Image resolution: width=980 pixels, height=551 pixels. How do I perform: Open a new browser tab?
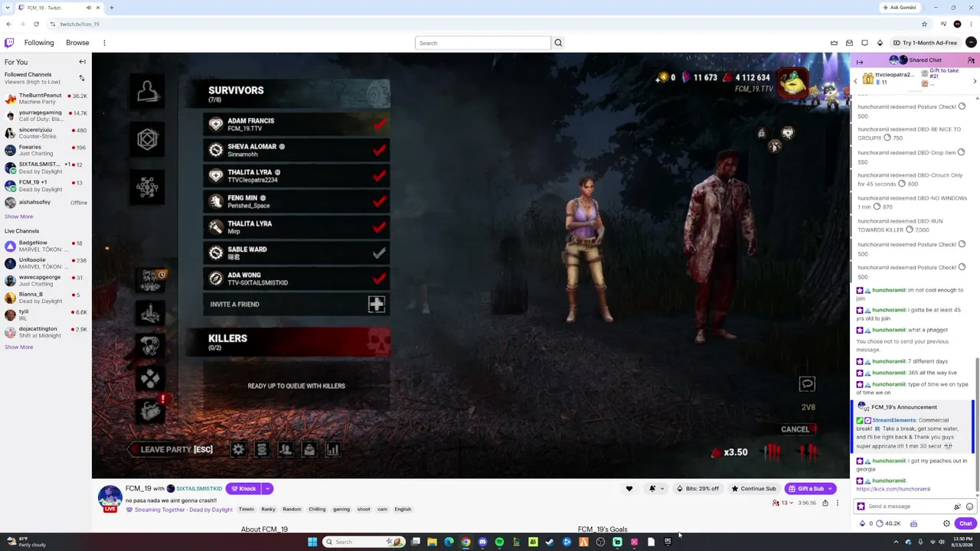[x=111, y=8]
